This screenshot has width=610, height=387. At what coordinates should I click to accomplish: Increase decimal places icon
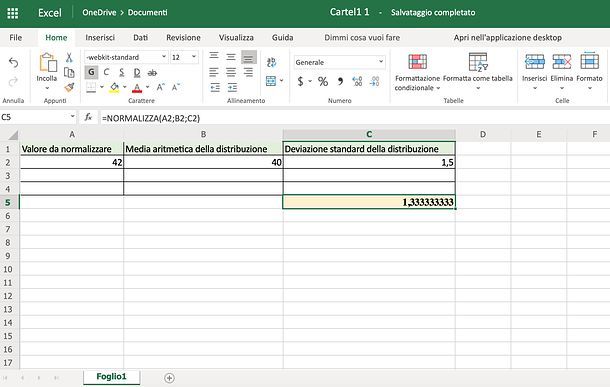coord(357,81)
